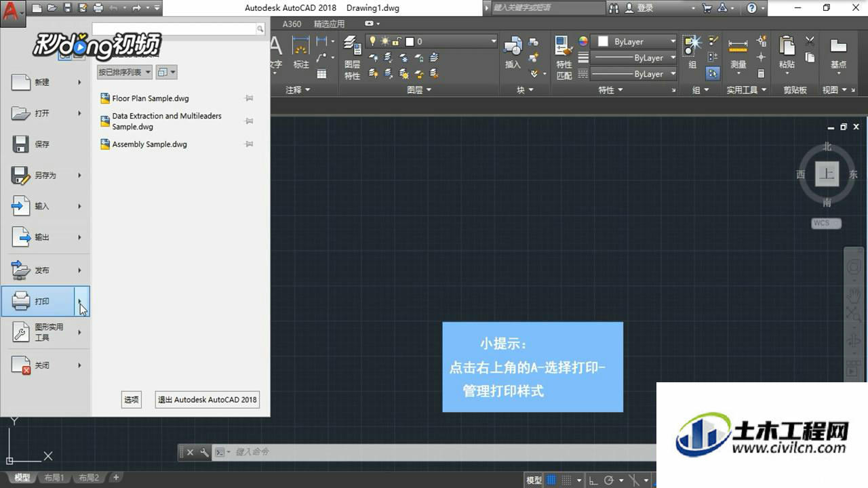
Task: Expand the 图层 panel dropdown
Action: 419,89
